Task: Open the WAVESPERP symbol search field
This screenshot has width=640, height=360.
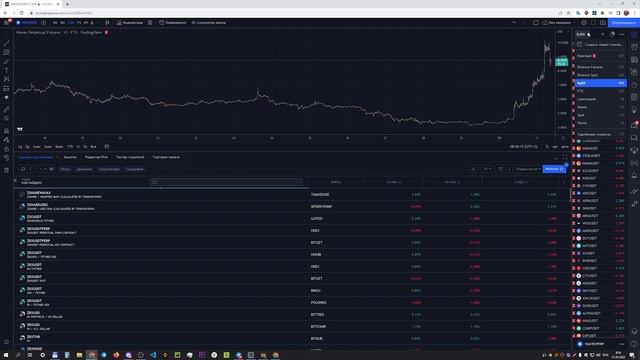Action: pos(27,22)
